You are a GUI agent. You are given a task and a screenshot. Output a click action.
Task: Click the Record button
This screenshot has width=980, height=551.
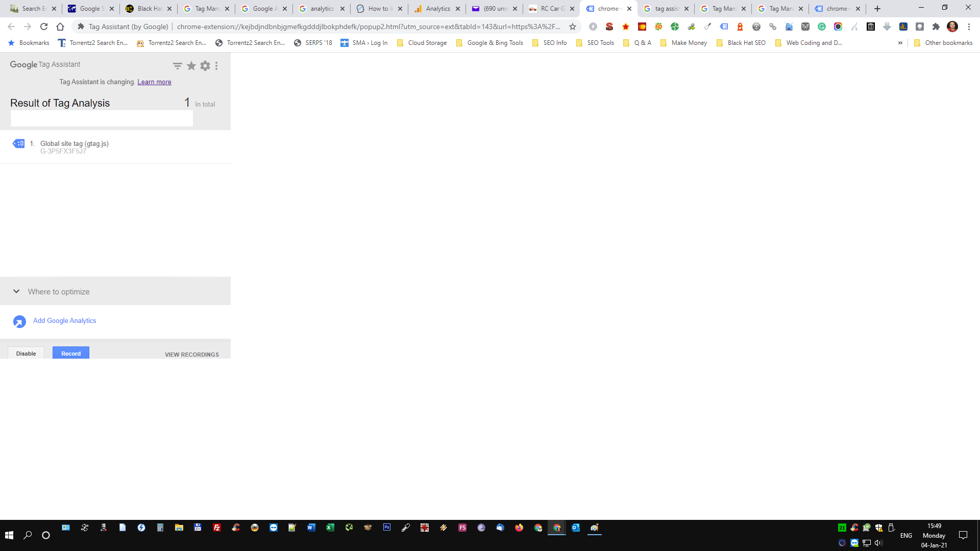point(70,353)
